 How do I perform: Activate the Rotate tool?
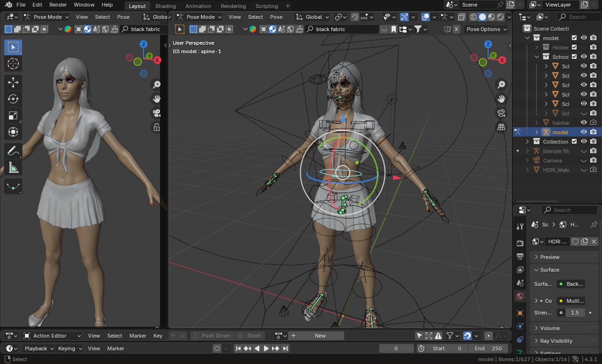click(x=13, y=99)
